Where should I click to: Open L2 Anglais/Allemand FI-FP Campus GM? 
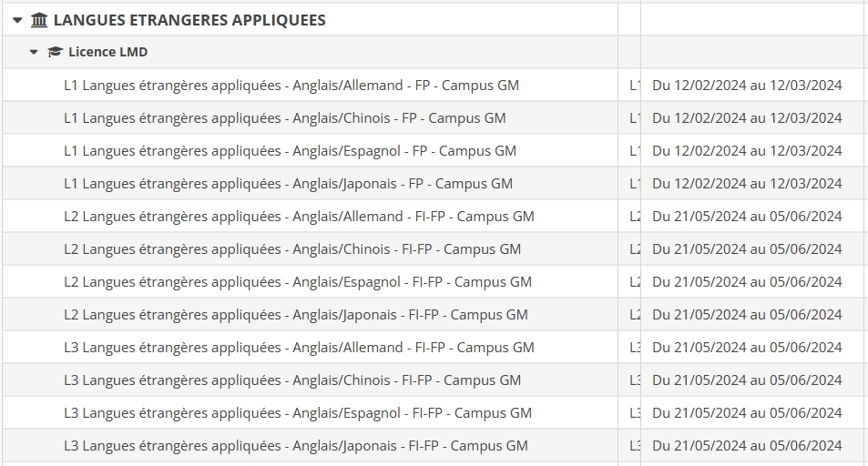click(x=299, y=216)
